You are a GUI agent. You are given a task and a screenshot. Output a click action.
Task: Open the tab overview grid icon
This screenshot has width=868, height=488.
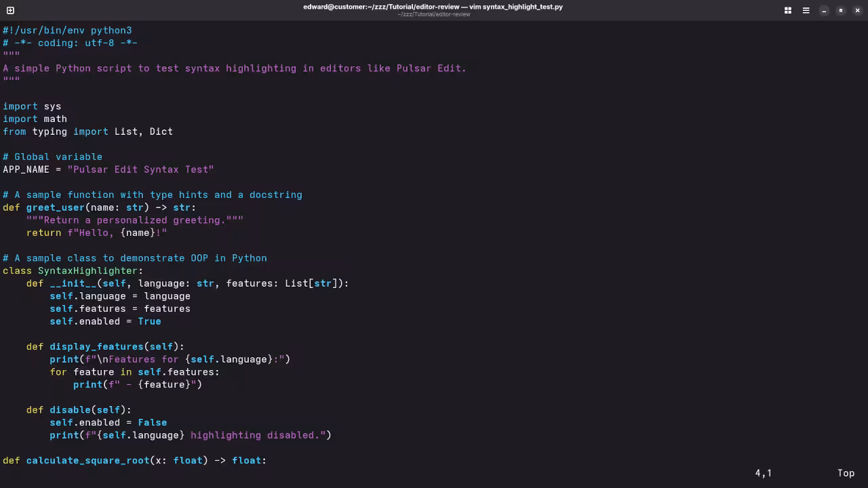pyautogui.click(x=787, y=10)
